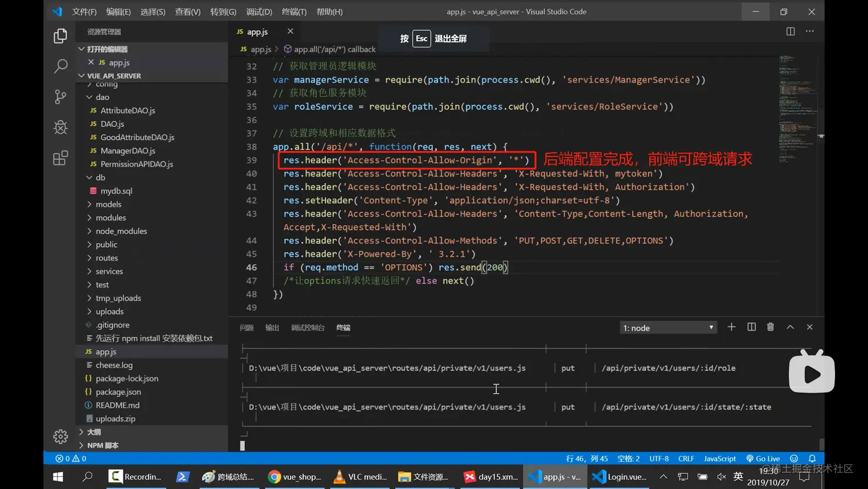Open the notifications bell in status bar

pyautogui.click(x=812, y=459)
